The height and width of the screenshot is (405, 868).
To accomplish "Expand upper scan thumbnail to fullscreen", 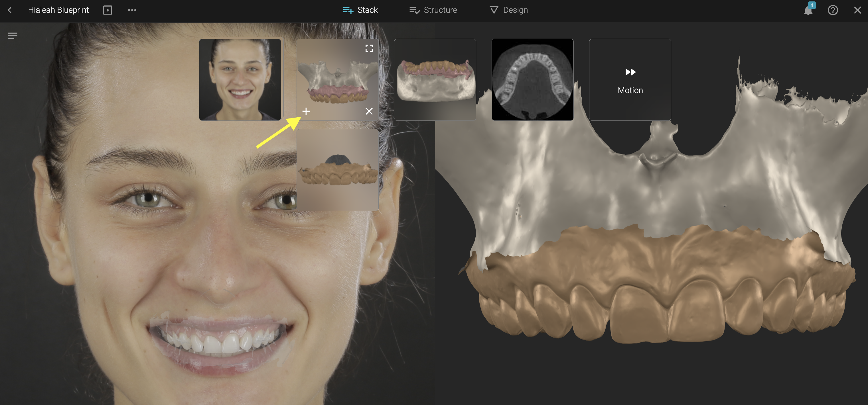I will tap(369, 48).
